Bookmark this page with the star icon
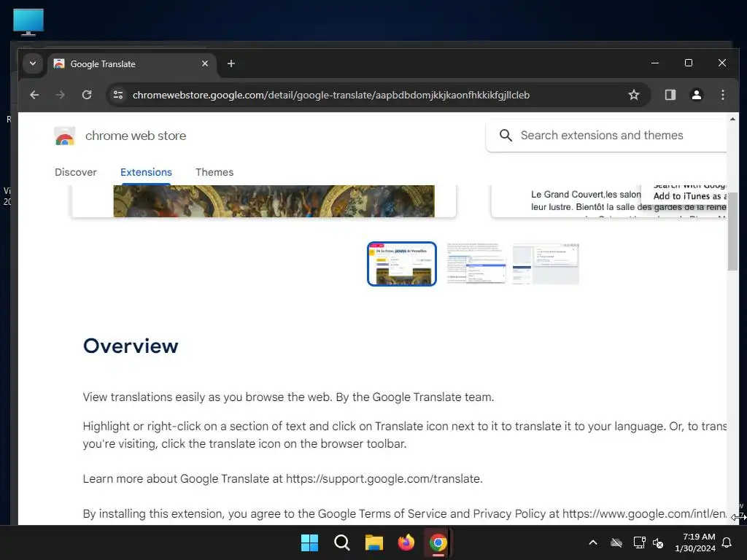 (x=634, y=95)
